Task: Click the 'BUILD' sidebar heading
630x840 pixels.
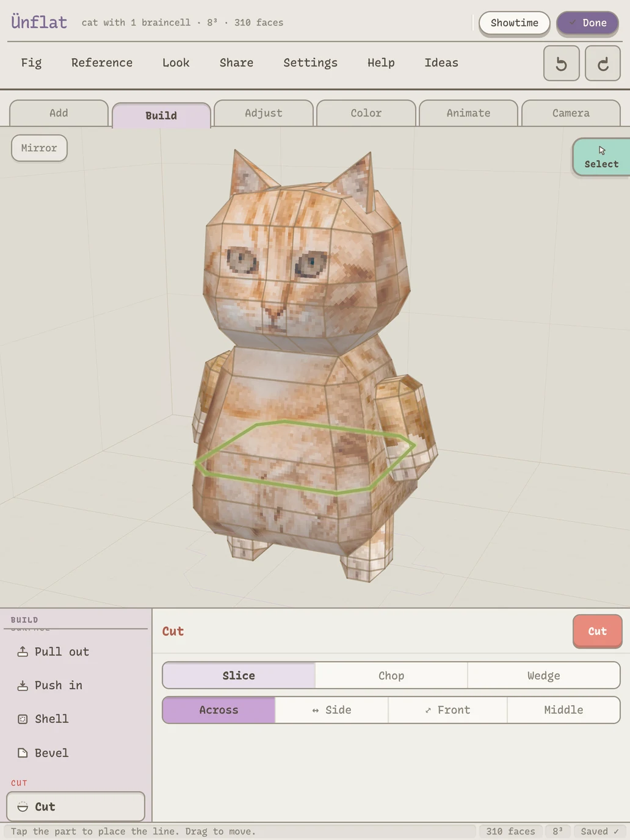Action: (24, 620)
